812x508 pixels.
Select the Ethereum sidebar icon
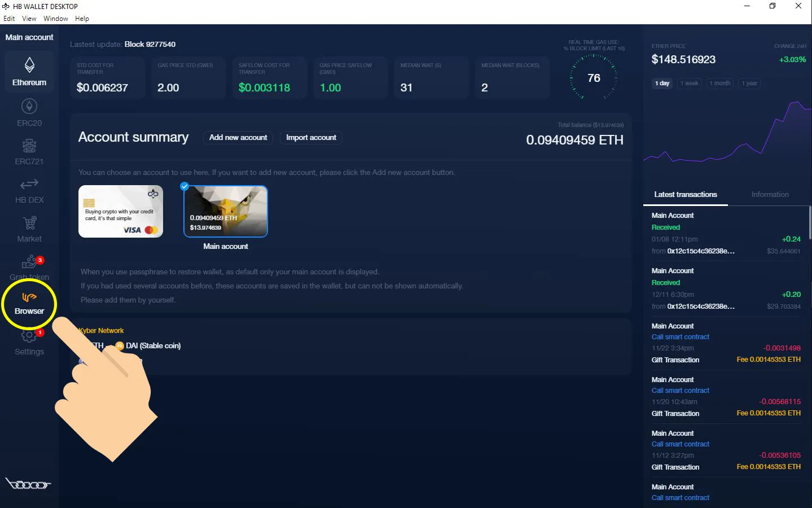click(x=29, y=71)
